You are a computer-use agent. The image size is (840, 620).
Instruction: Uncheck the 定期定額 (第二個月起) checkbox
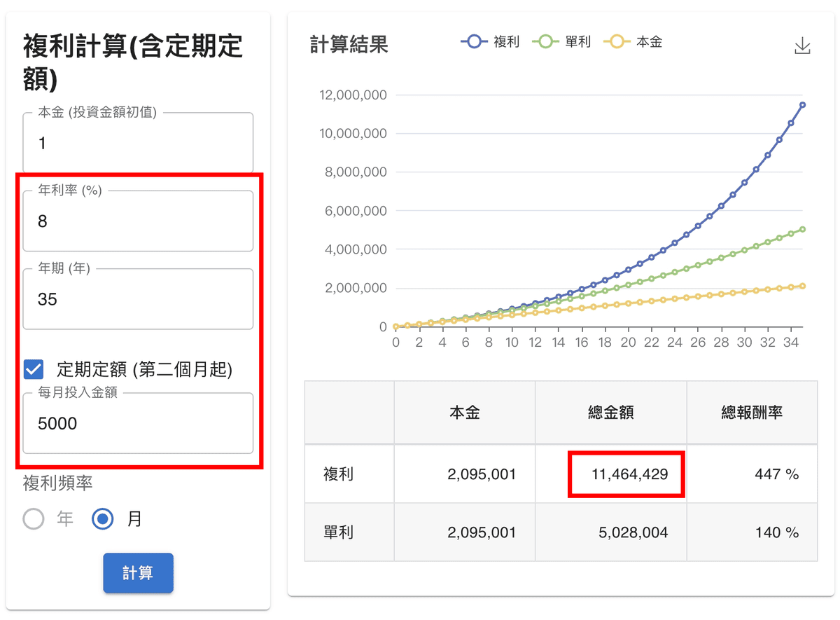pyautogui.click(x=33, y=369)
